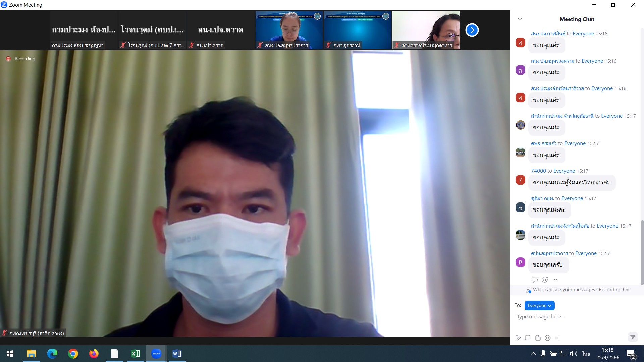This screenshot has height=362, width=644.
Task: Switch input language ไทย in tray
Action: pos(586,354)
